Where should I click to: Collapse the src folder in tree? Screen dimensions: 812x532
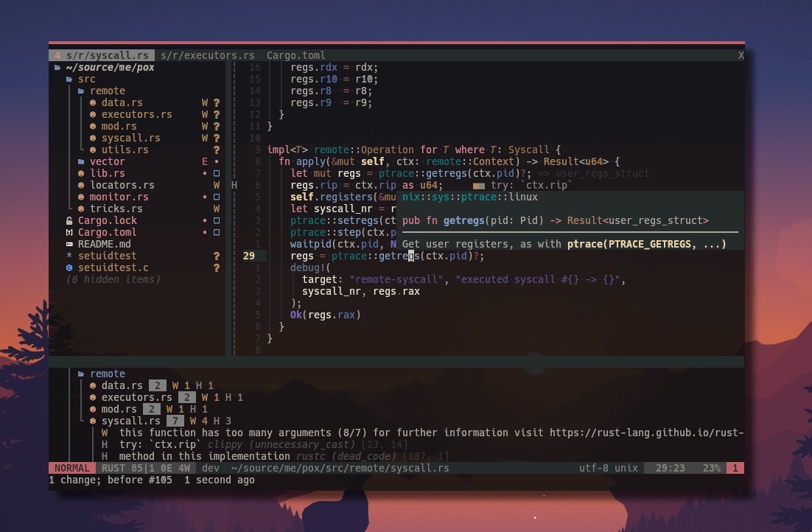[x=69, y=80]
